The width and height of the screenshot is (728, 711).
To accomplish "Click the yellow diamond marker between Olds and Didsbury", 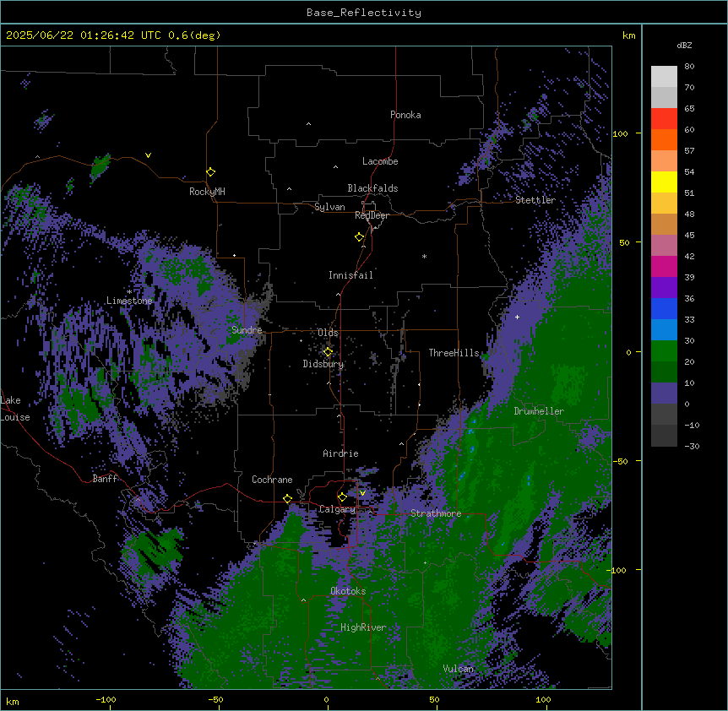I will 328,352.
